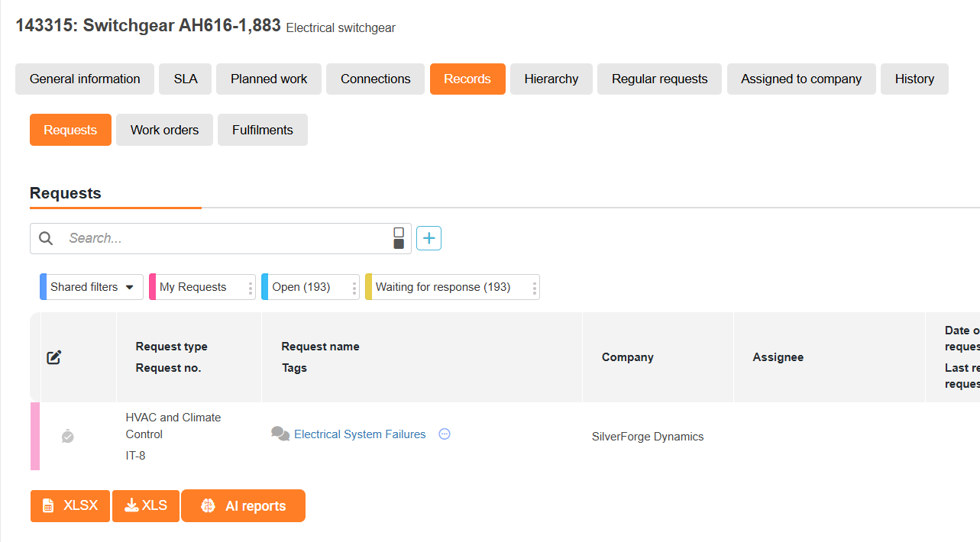This screenshot has height=542, width=980.
Task: Open the chat bubbles icon beside Electrical System Failures
Action: pyautogui.click(x=280, y=434)
